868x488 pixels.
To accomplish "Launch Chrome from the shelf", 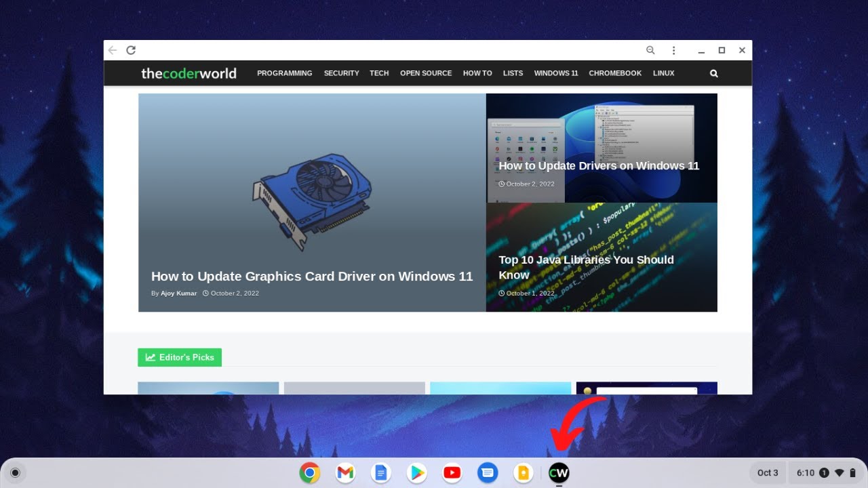I will (x=310, y=472).
